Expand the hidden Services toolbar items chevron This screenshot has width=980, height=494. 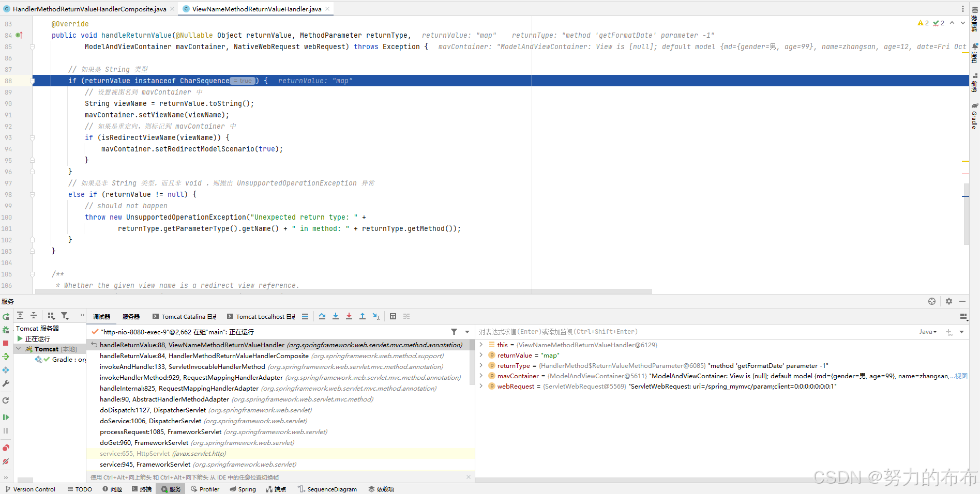point(82,315)
